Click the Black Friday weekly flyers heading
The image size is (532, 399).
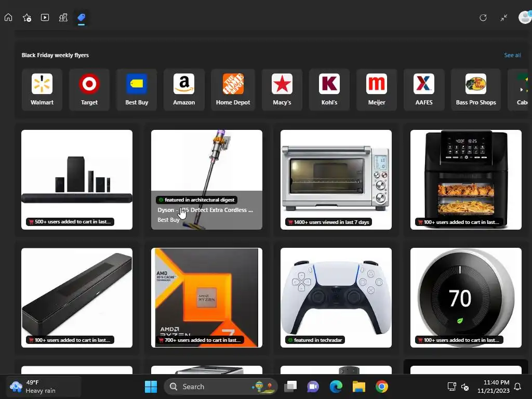[55, 55]
